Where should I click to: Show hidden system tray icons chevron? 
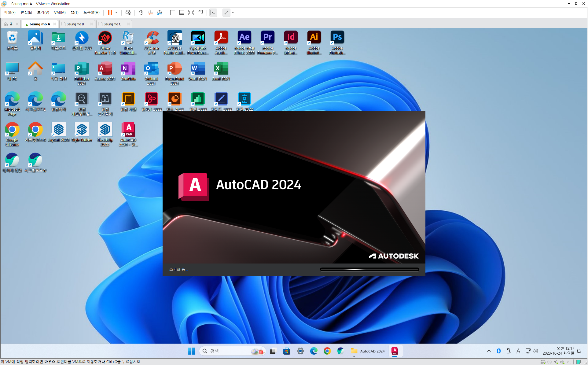pos(489,351)
